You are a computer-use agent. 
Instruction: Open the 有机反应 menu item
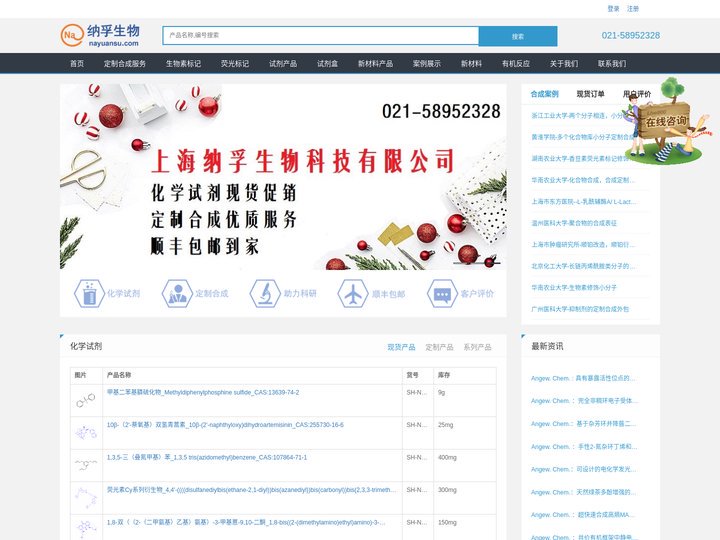pyautogui.click(x=516, y=64)
